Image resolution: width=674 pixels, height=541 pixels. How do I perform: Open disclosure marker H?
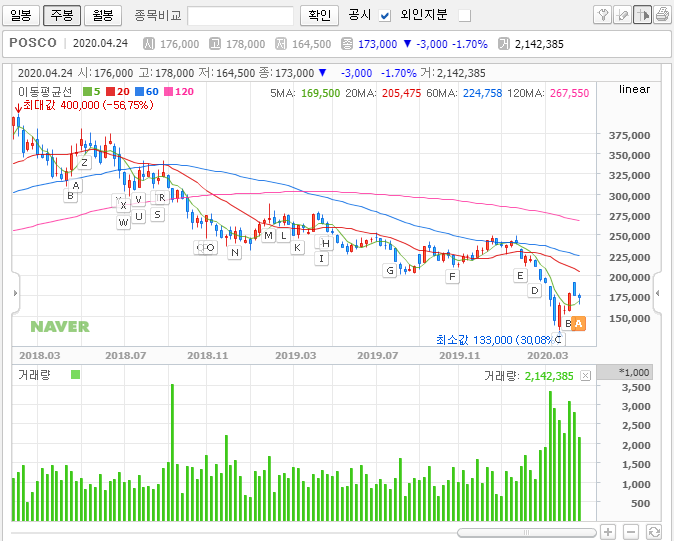point(326,244)
